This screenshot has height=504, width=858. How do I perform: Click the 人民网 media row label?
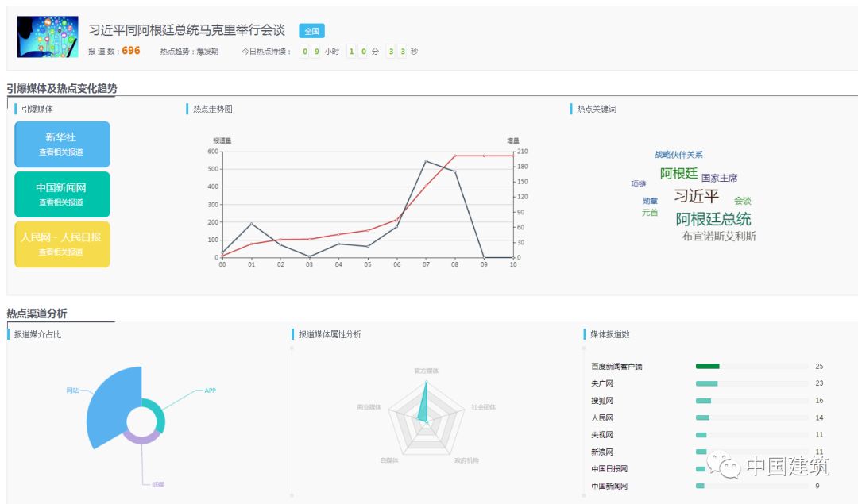tap(602, 417)
